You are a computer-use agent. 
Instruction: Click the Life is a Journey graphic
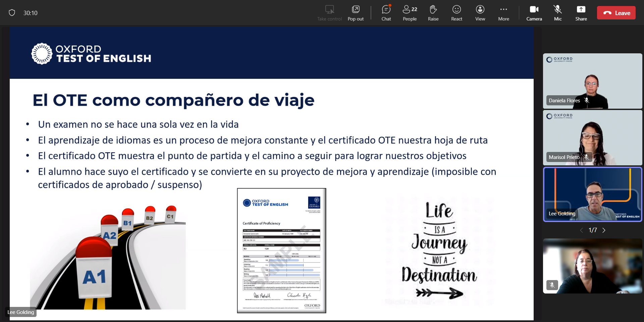[x=439, y=251]
